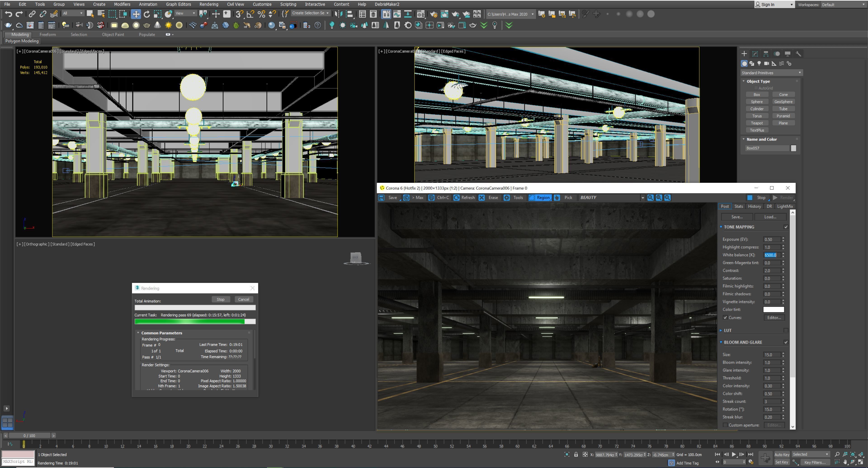Open the Rendering menu
This screenshot has height=468, width=868.
click(x=209, y=4)
